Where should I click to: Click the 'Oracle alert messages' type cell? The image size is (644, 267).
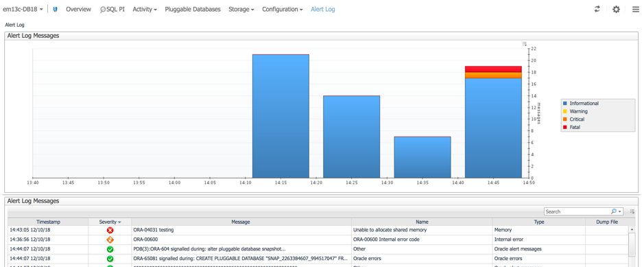pos(539,249)
